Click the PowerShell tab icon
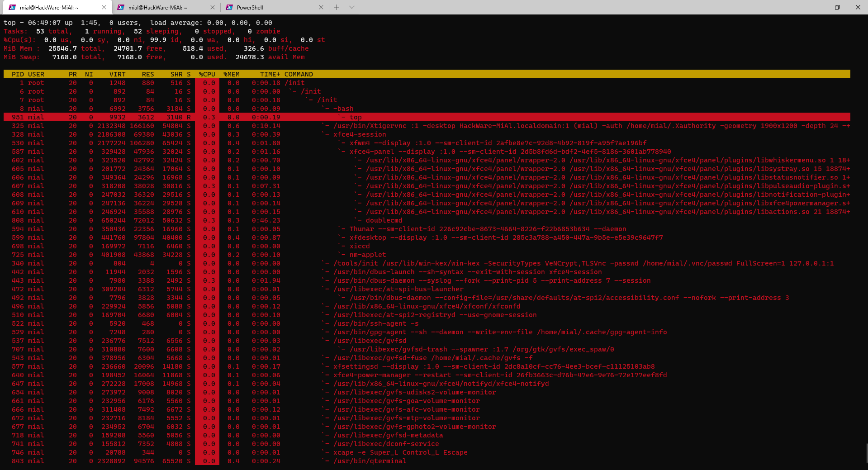Viewport: 868px width, 470px height. point(229,7)
